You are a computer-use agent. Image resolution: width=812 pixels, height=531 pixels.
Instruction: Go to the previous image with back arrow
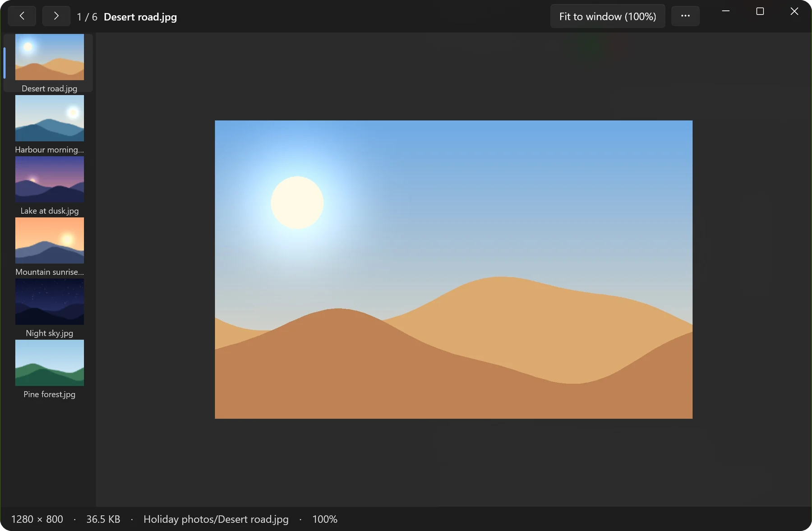pos(22,16)
